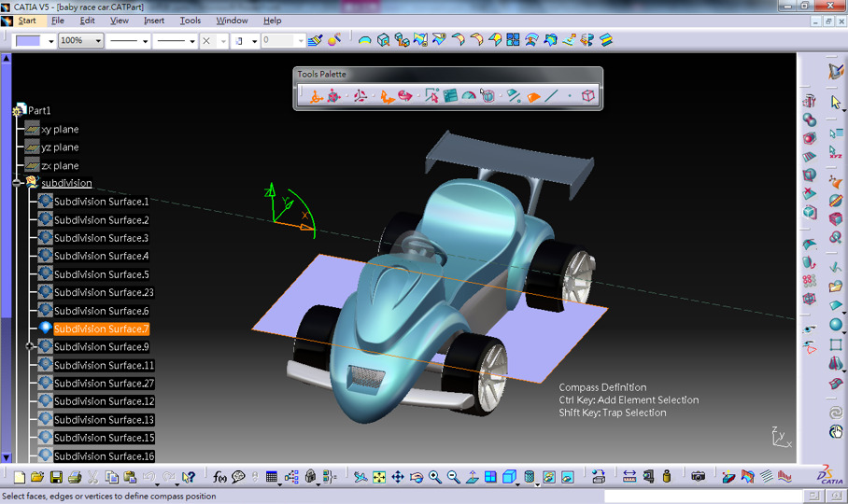Select the yz plane in tree

60,147
